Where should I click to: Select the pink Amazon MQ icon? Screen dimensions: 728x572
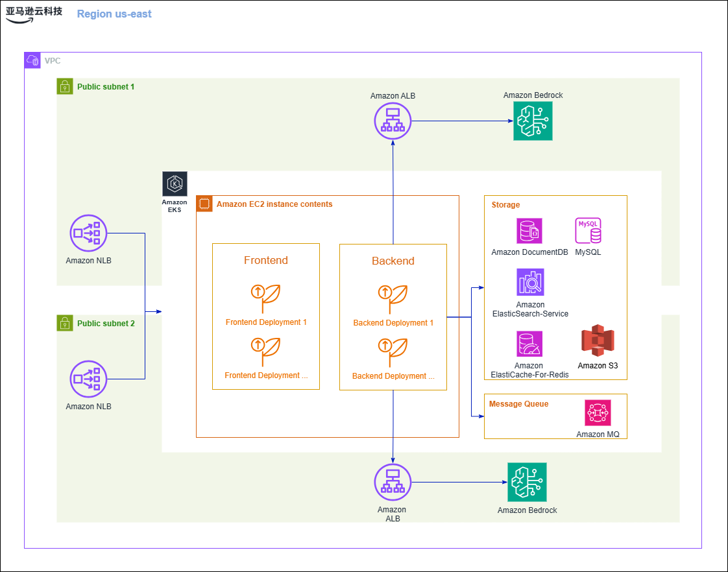click(598, 412)
